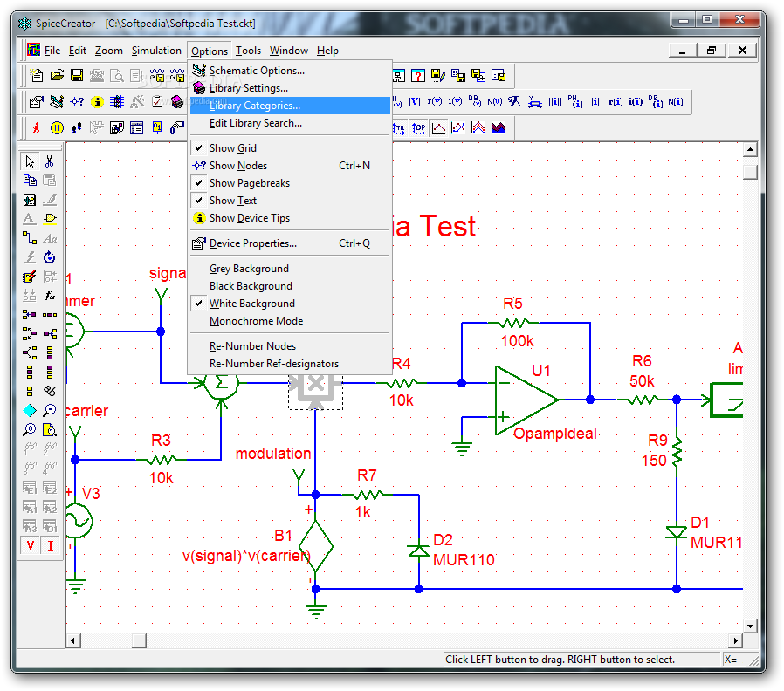Image resolution: width=784 pixels, height=691 pixels.
Task: Select the Grey Background option
Action: pyautogui.click(x=290, y=269)
